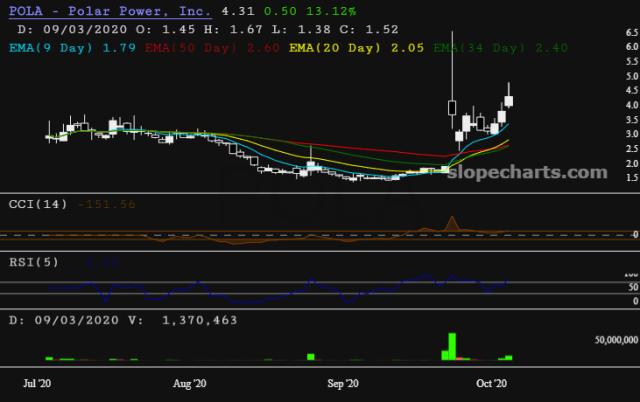Screen dimensions: 640x402
Task: Select the EMA(9 Day) indicator label
Action: (55, 47)
